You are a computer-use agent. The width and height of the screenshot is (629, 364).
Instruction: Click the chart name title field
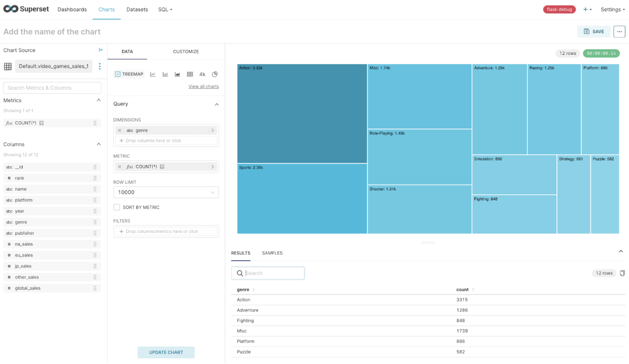[x=52, y=31]
